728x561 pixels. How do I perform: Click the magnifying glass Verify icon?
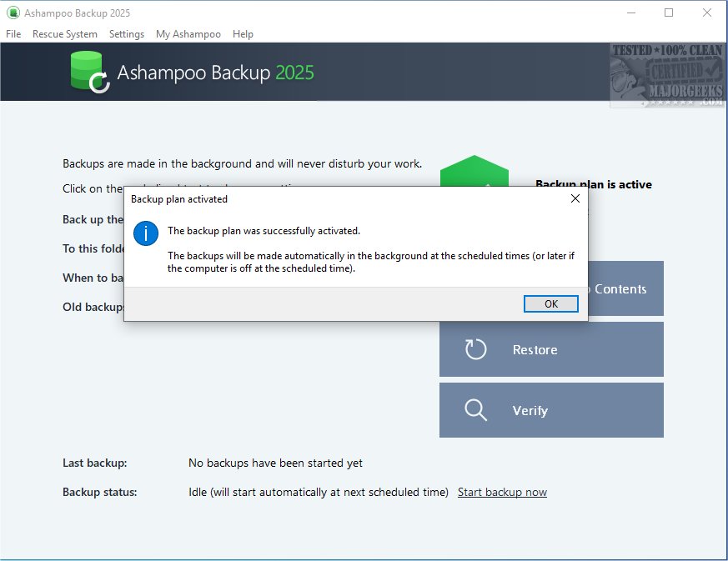click(475, 410)
